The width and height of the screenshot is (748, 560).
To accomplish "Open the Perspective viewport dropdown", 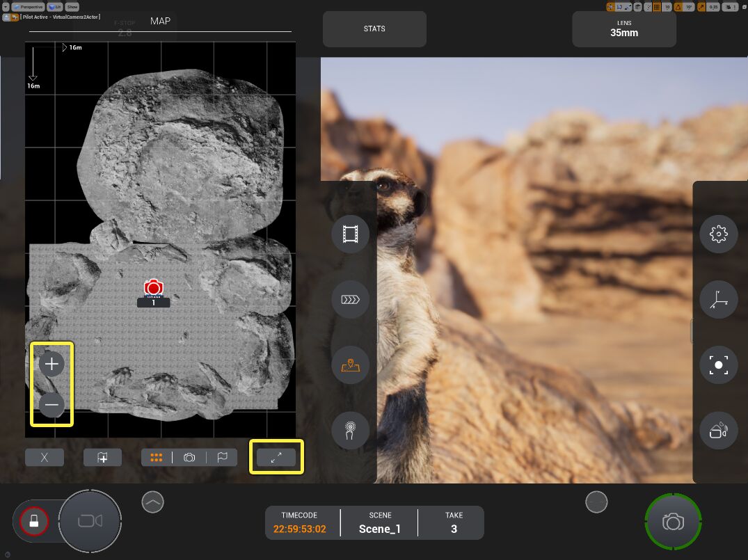I will coord(27,6).
